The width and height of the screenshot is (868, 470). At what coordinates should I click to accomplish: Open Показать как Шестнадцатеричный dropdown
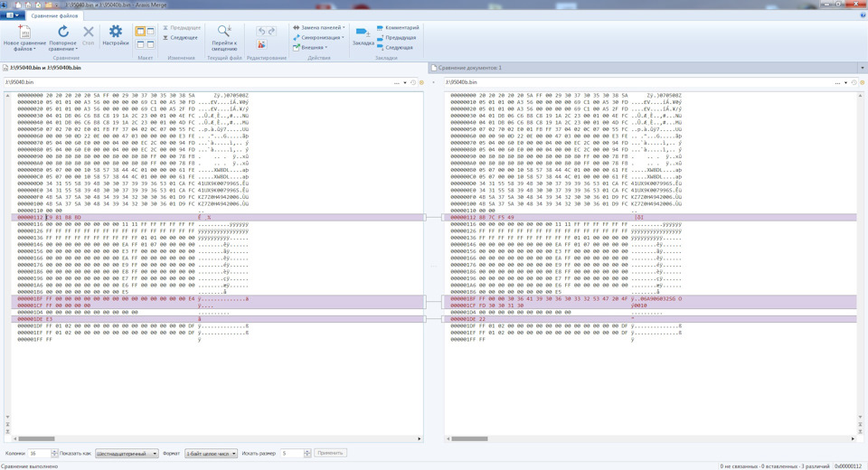[127, 453]
